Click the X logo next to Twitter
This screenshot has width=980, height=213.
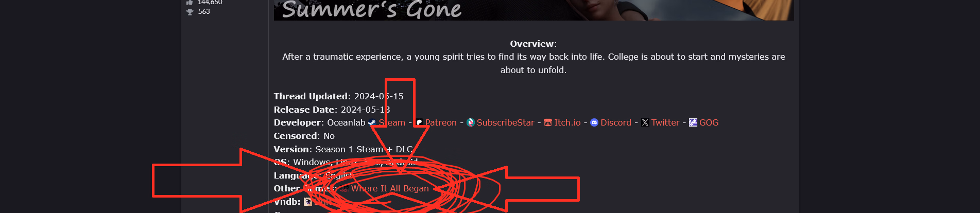pyautogui.click(x=645, y=122)
